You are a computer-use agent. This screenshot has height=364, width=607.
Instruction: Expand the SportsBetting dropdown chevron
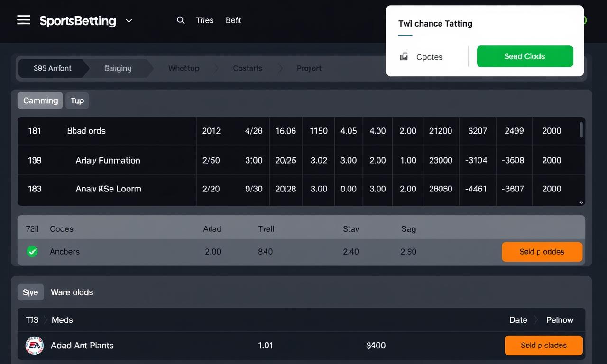pos(129,21)
